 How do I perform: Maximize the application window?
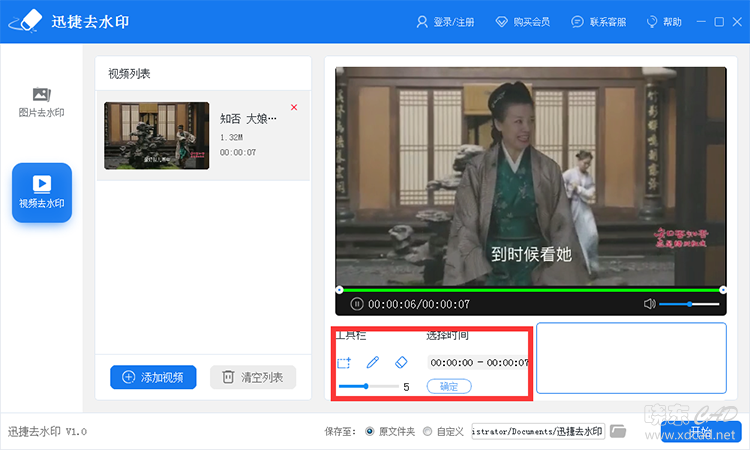[719, 22]
